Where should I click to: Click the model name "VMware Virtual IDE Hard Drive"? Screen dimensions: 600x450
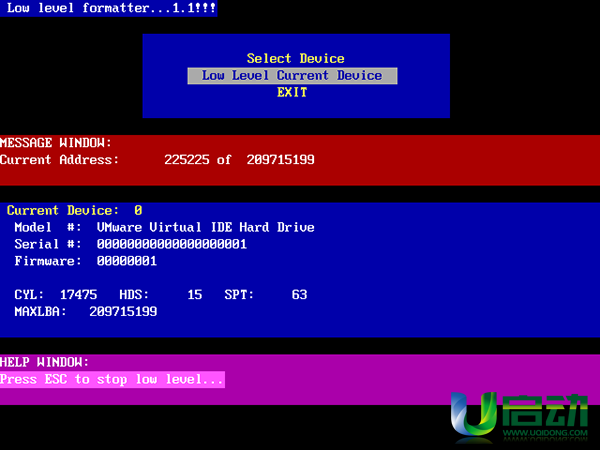205,227
